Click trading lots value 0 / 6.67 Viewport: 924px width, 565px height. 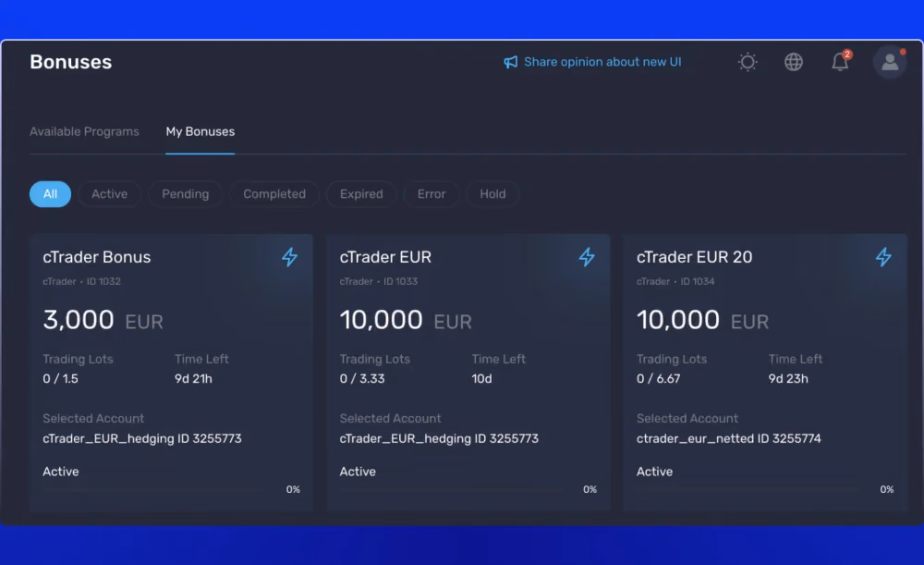pyautogui.click(x=658, y=378)
